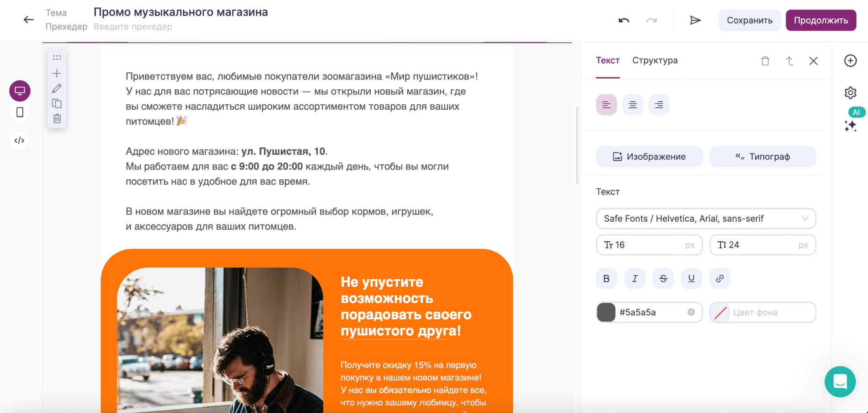Switch to mobile preview mode
Viewport: 868px width, 413px height.
coord(20,112)
